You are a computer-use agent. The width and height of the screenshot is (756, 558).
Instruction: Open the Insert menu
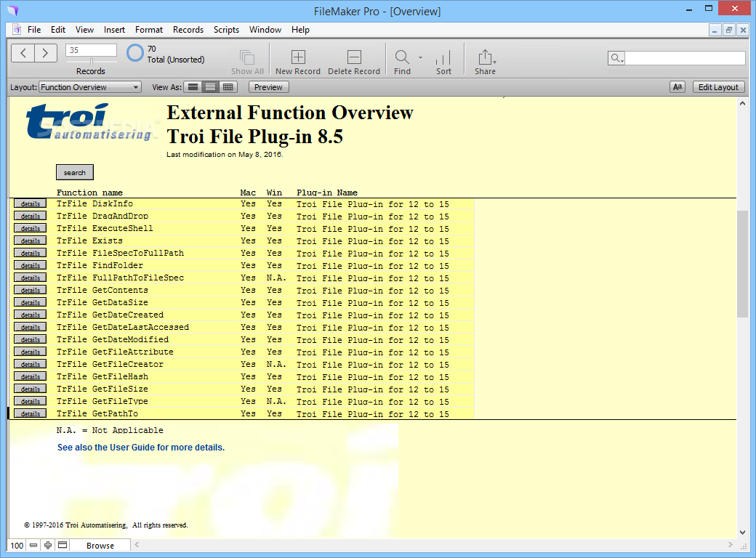[114, 29]
